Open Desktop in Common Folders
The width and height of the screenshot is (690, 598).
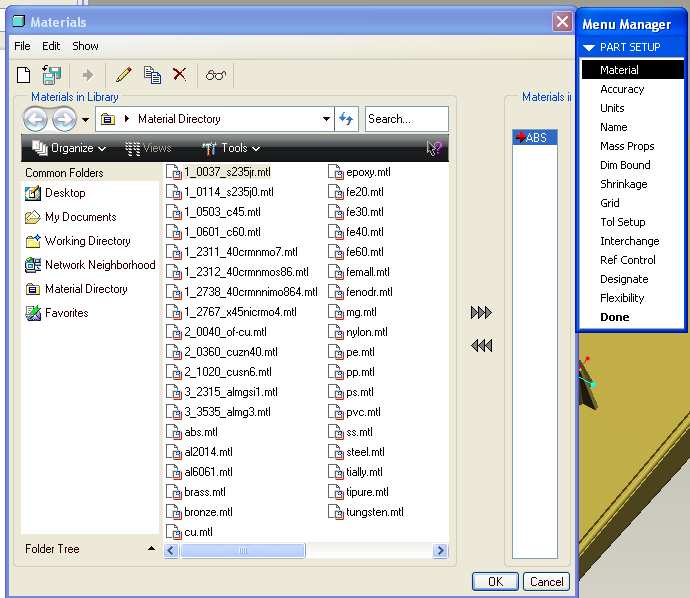pos(55,193)
